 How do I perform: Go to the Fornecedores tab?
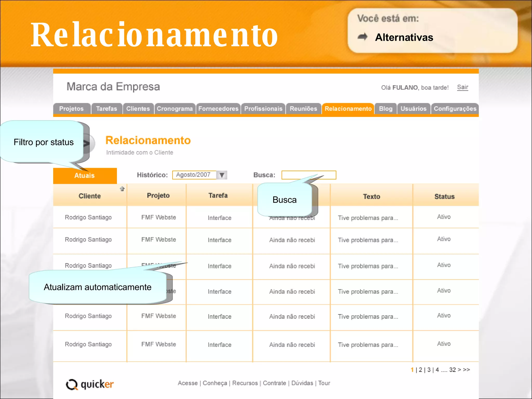click(x=218, y=109)
